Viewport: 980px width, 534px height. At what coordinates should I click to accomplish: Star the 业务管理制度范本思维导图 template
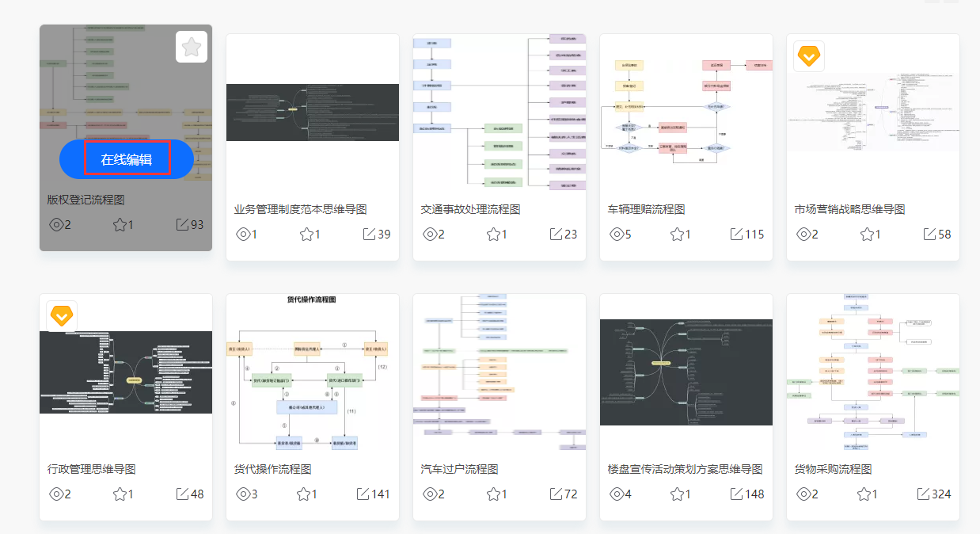point(307,234)
